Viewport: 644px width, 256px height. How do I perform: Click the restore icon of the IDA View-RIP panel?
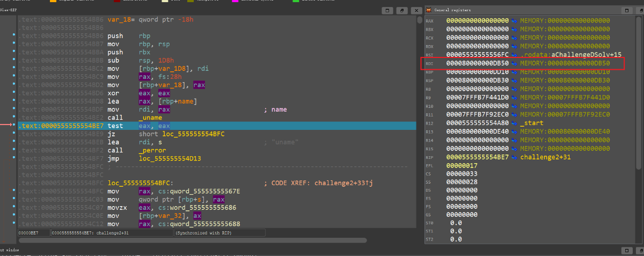(401, 10)
